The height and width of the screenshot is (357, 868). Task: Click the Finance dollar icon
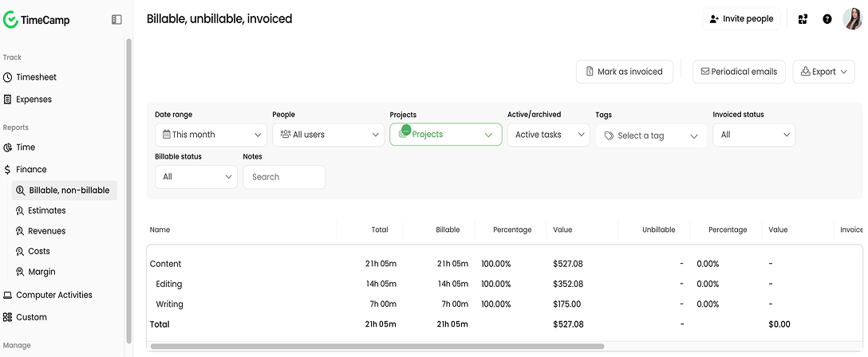click(x=8, y=170)
